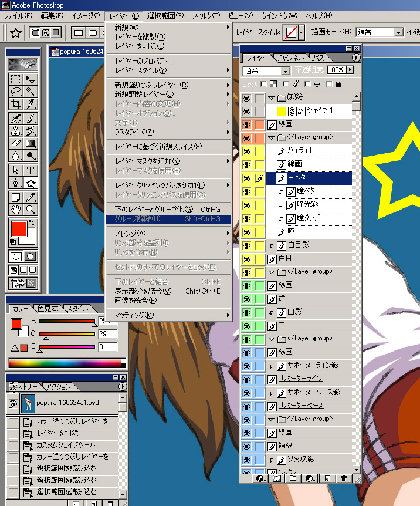Enable lock all checkbox with padlock
Viewport: 420px width, 506px height.
pos(329,84)
